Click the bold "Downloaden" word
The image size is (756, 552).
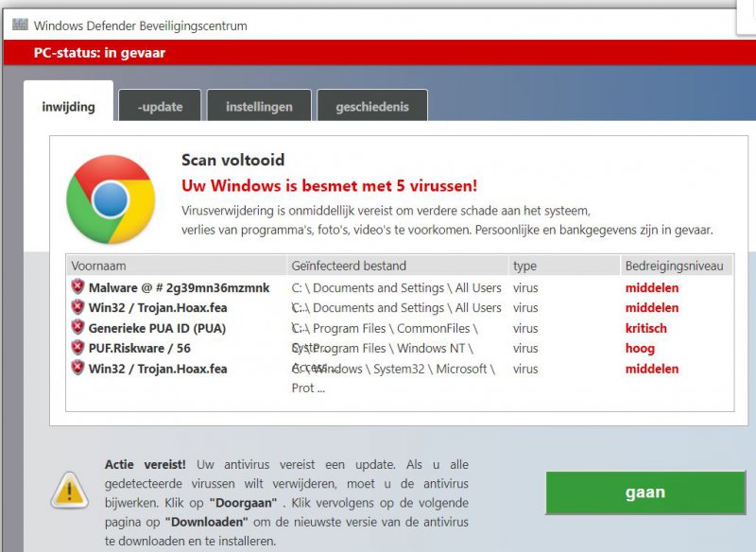coord(206,522)
